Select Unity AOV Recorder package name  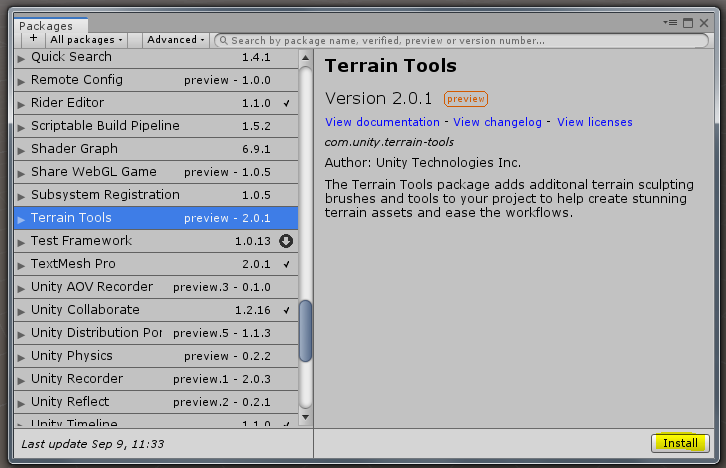pyautogui.click(x=92, y=287)
